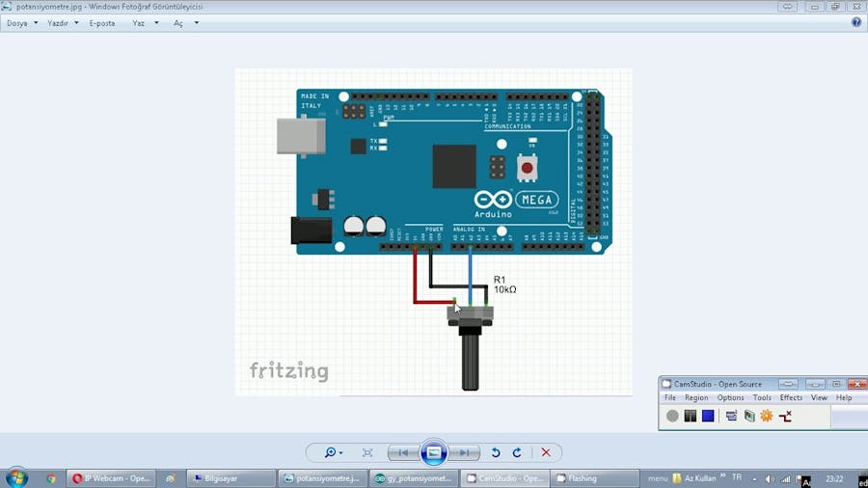Go to the next image
Viewport: 868px width, 488px height.
pyautogui.click(x=464, y=452)
